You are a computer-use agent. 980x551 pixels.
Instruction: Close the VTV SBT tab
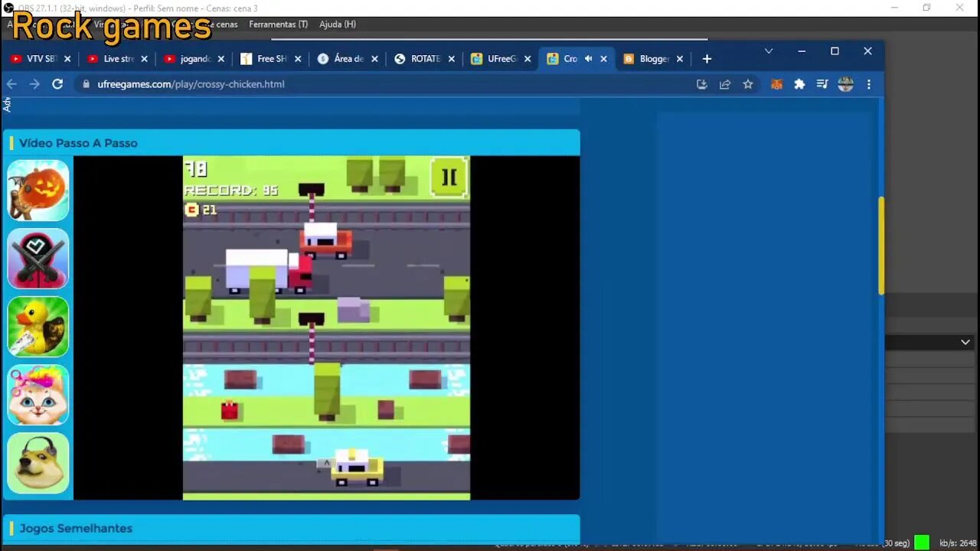tap(67, 59)
